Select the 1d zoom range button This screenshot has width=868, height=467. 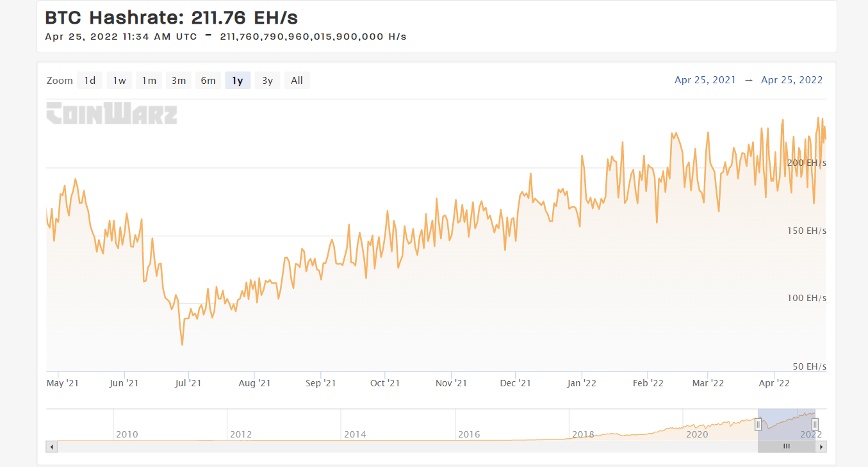click(90, 80)
